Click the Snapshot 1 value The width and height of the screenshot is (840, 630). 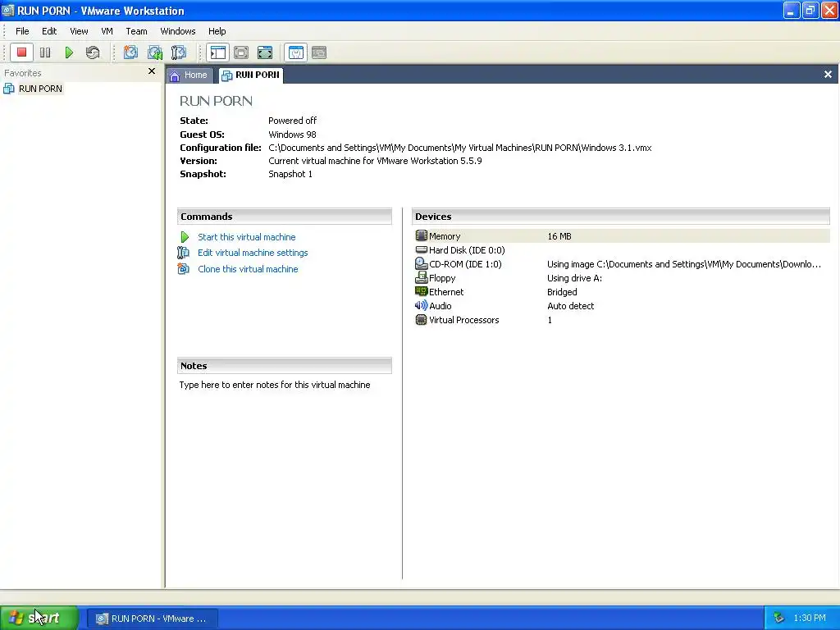290,174
